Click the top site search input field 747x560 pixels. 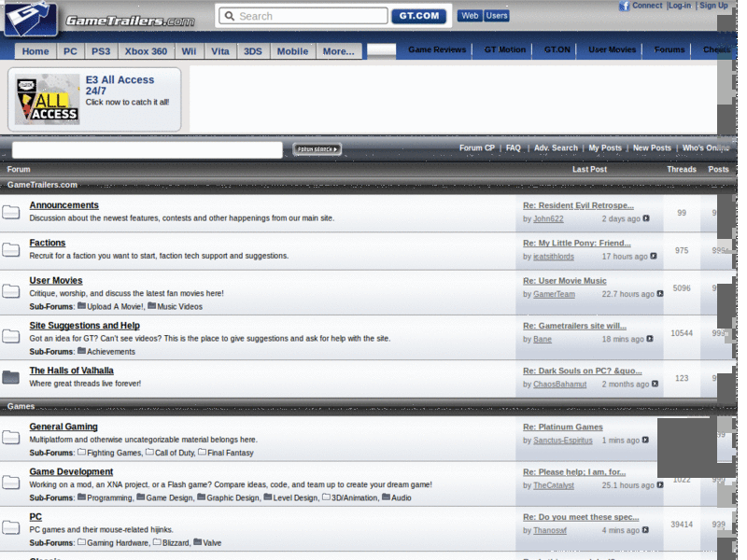click(x=303, y=16)
